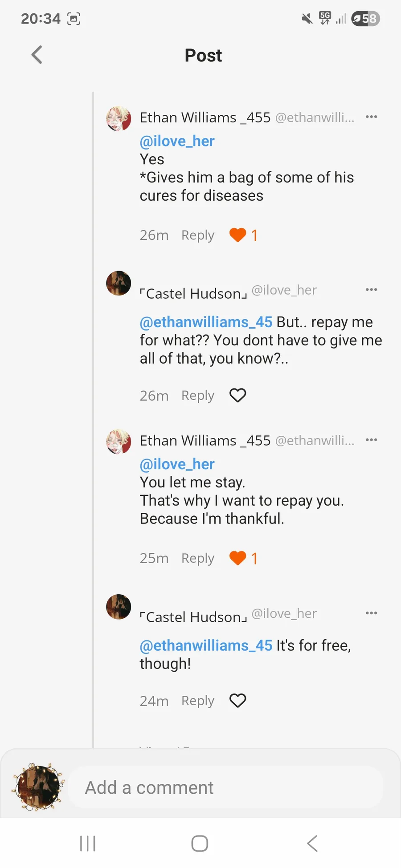The image size is (401, 868).
Task: Open @ilove_her mention in first comment
Action: coord(177,141)
